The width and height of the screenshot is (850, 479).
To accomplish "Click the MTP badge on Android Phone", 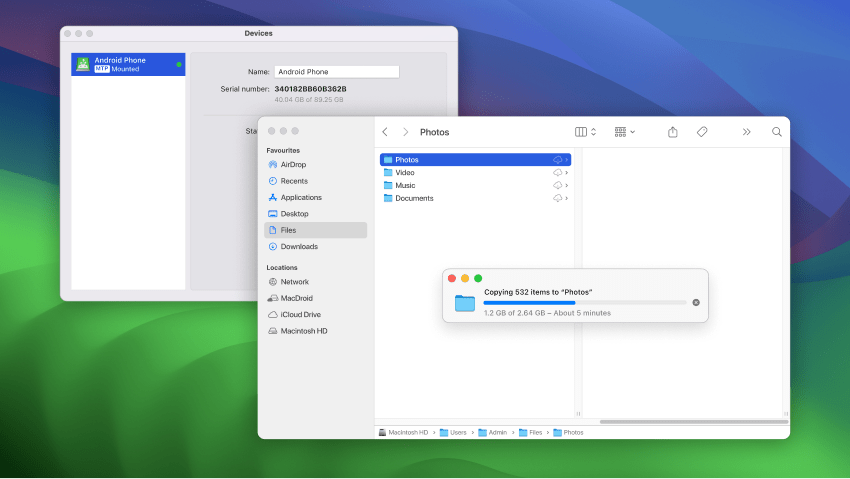I will pos(102,69).
